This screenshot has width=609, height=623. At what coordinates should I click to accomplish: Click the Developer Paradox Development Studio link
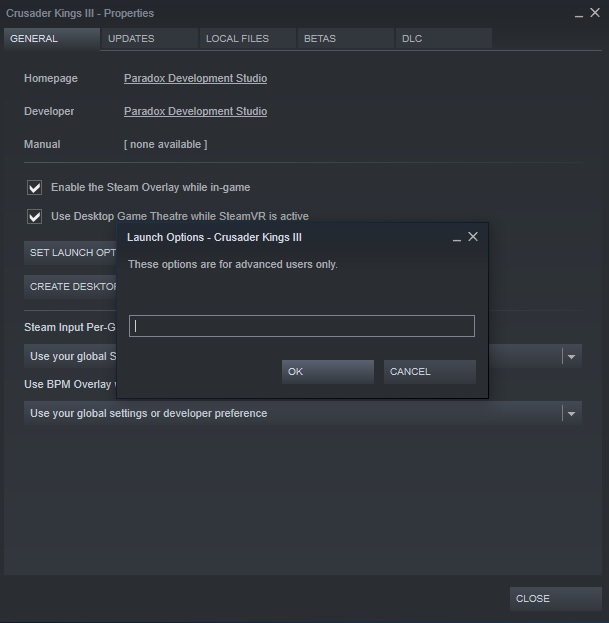[195, 111]
